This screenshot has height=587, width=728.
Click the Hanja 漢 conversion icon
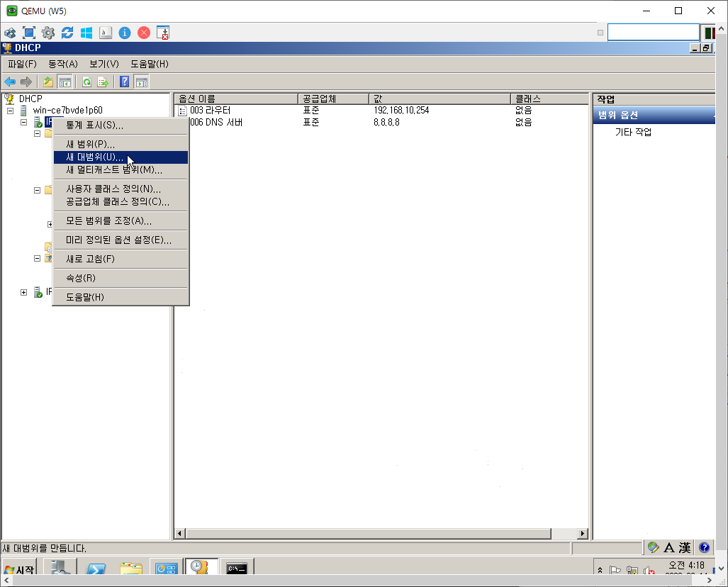684,548
